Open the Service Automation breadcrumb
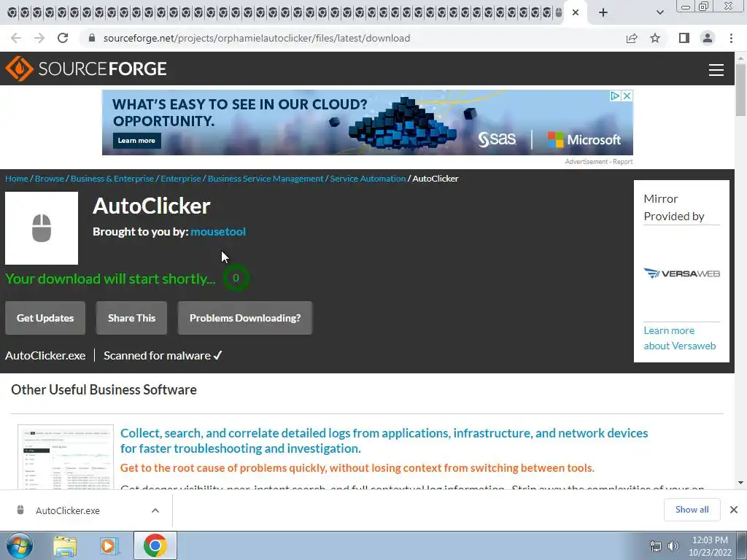 (368, 179)
